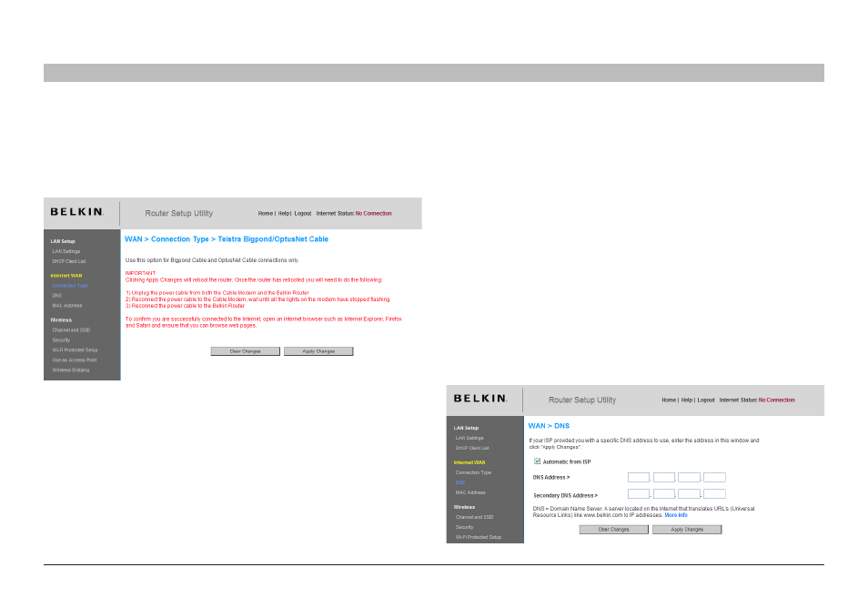Focus the second octet field of DNS Address
This screenshot has width=868, height=608.
click(663, 477)
